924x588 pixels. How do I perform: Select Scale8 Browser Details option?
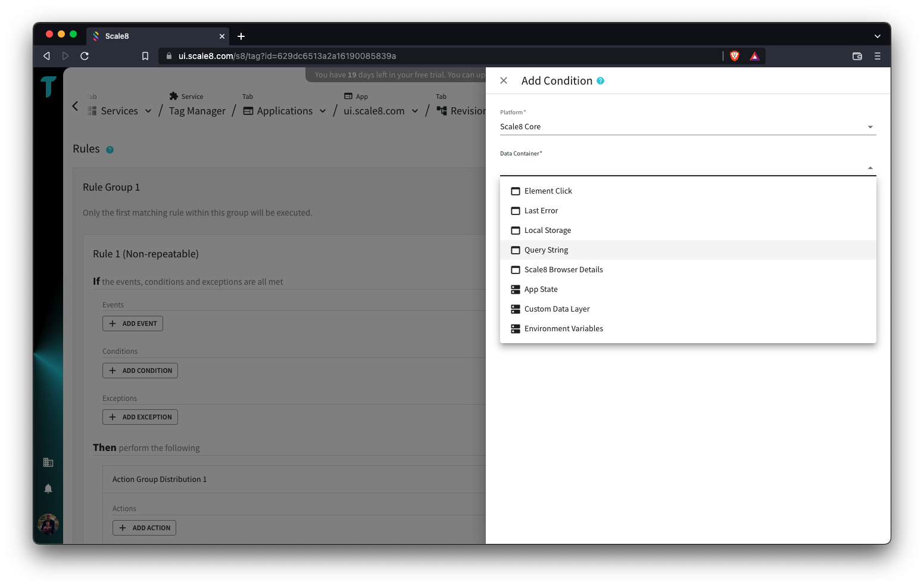coord(688,269)
